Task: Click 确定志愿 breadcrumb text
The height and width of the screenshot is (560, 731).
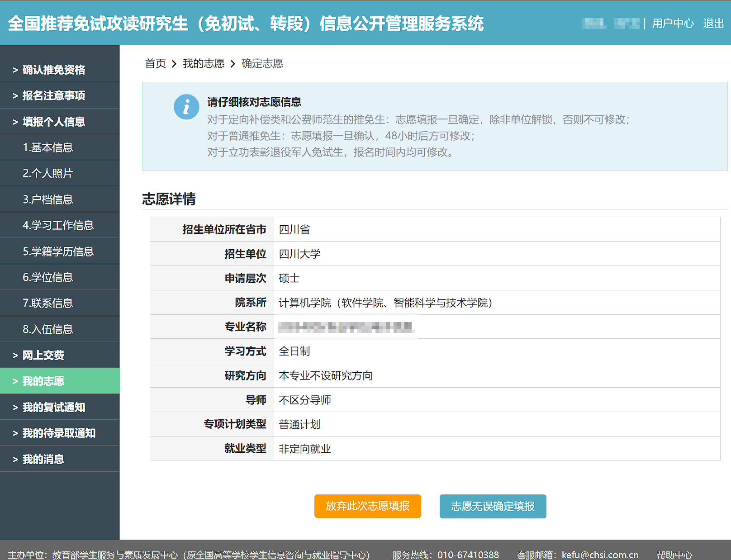Action: tap(262, 63)
